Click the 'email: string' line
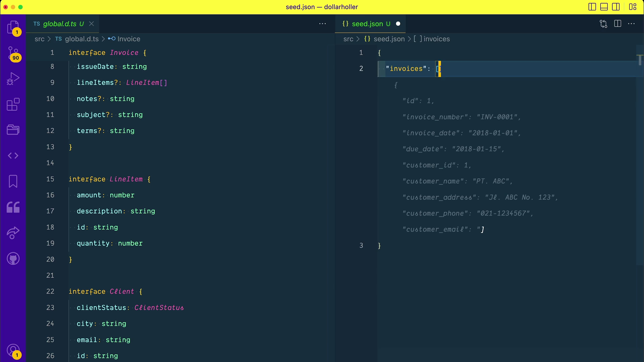The image size is (644, 362). click(103, 340)
